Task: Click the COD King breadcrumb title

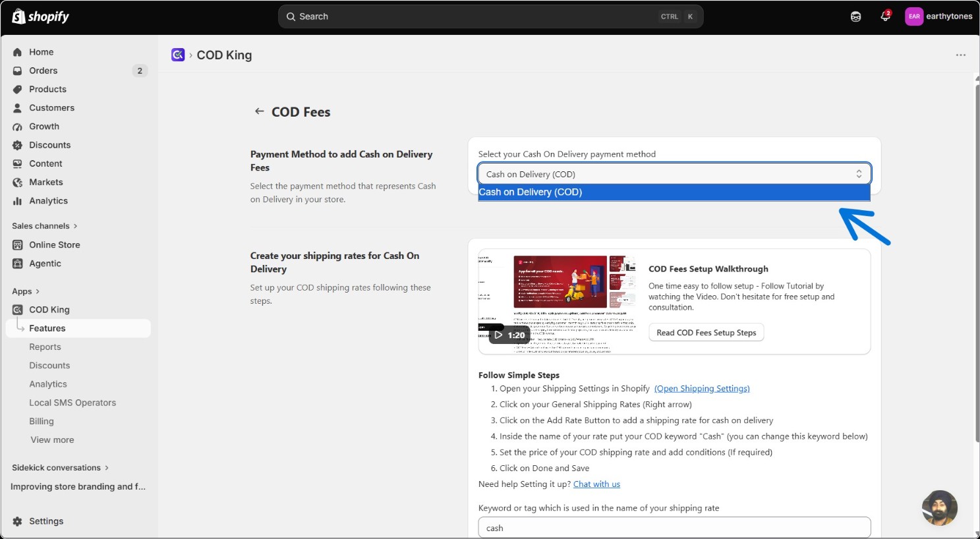Action: click(224, 55)
